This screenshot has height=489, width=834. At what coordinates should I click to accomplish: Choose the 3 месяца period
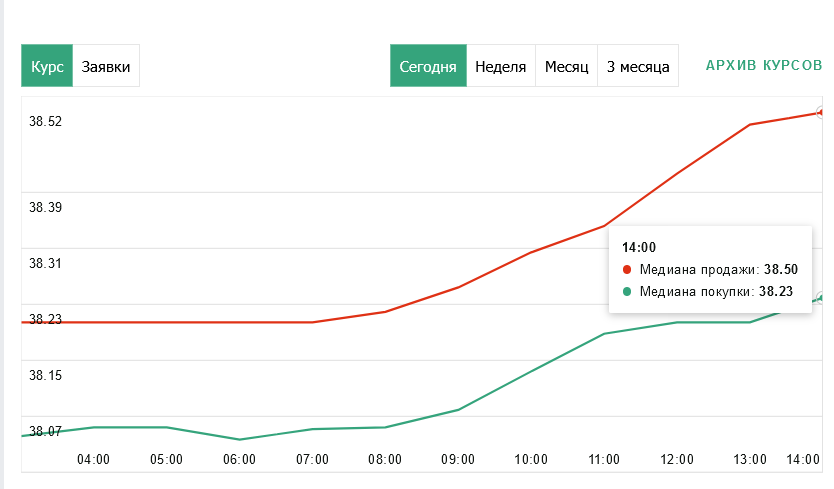(x=637, y=67)
